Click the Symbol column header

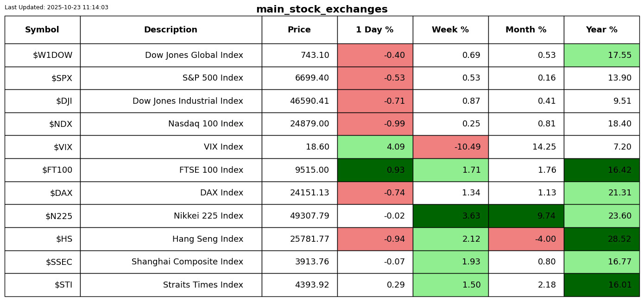[42, 30]
